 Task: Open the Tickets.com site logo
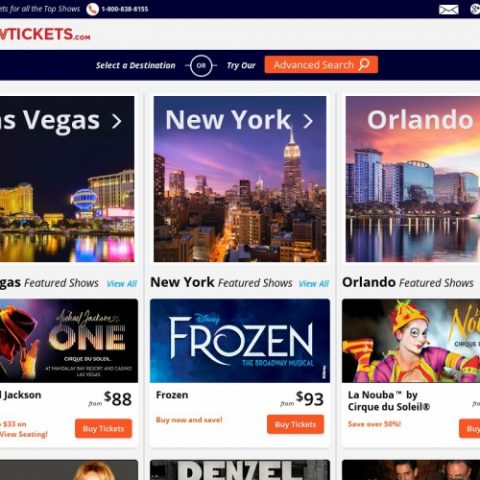pyautogui.click(x=45, y=34)
